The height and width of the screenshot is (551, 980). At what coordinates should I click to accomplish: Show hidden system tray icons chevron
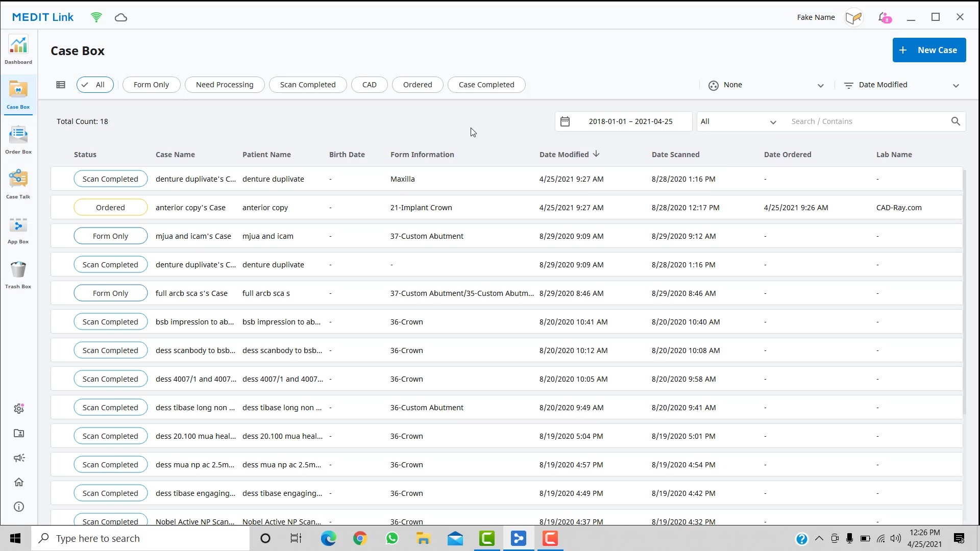[819, 539]
